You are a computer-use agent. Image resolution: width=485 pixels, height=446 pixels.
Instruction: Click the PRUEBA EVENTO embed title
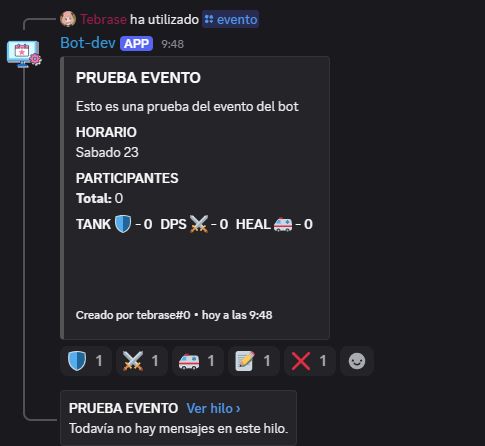tap(138, 78)
